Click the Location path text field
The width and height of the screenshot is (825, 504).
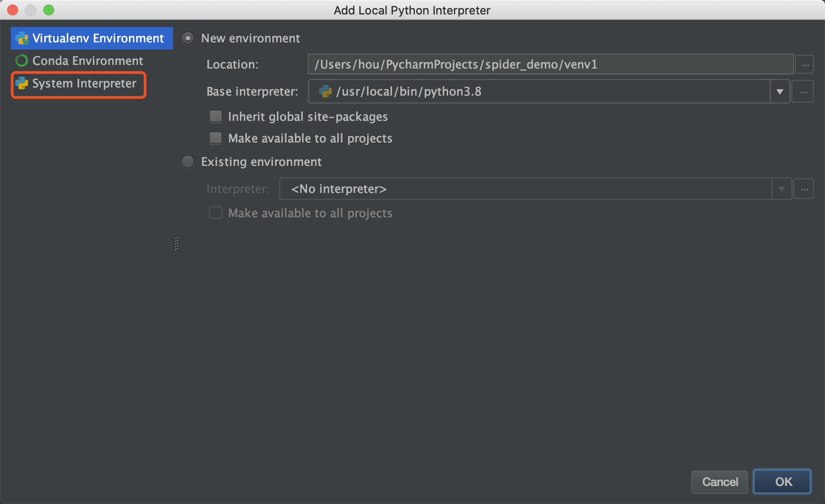tap(550, 64)
